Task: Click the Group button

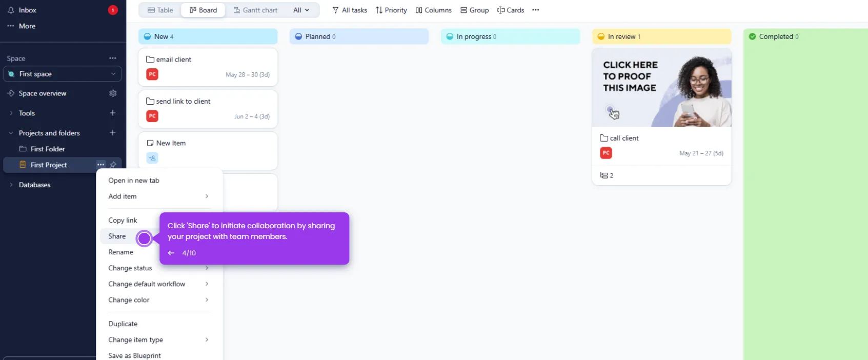Action: coord(475,10)
